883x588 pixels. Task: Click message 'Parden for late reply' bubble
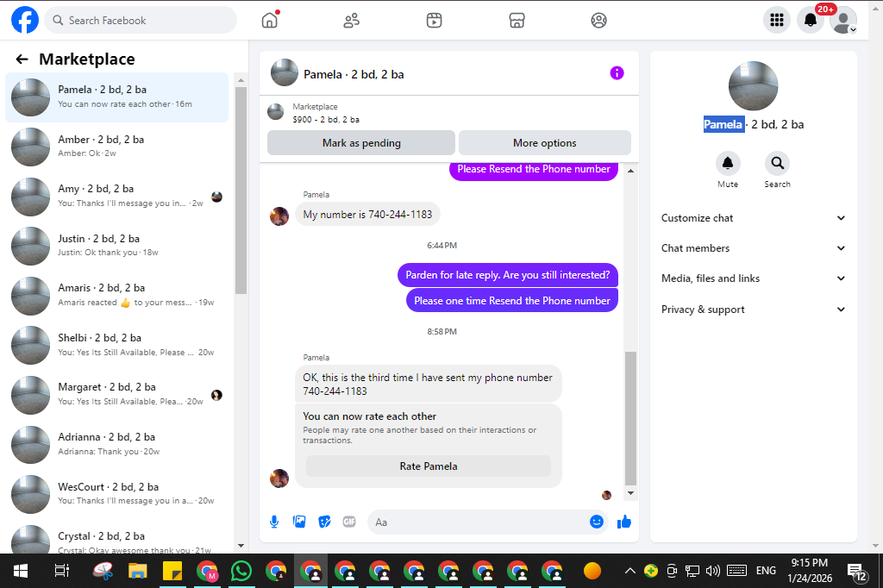tap(507, 275)
